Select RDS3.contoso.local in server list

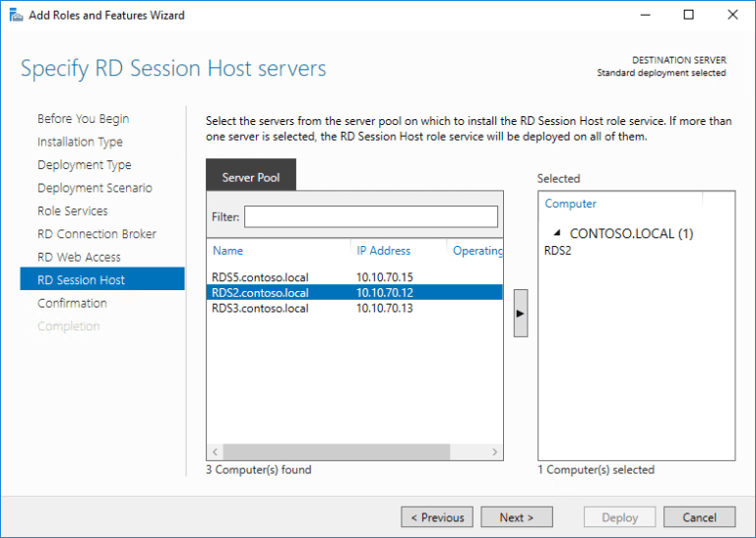[x=260, y=309]
